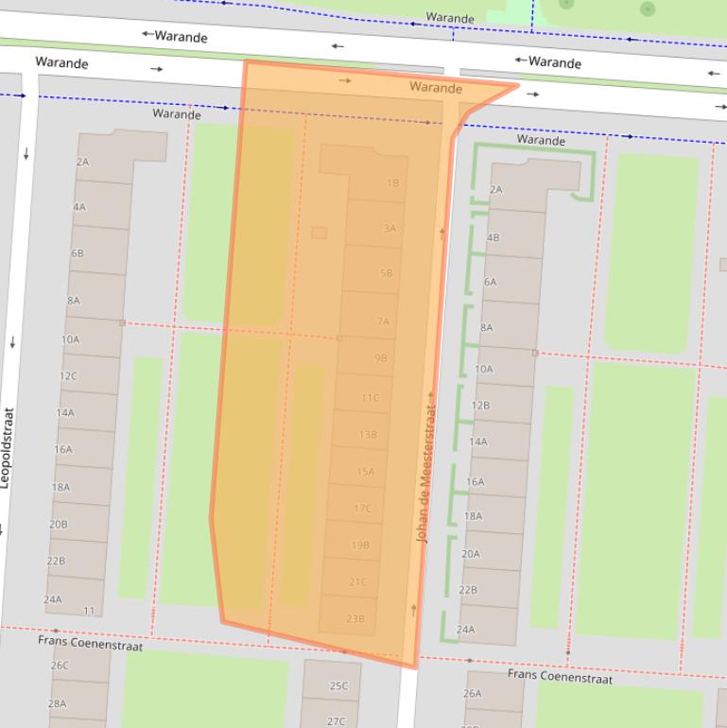
Task: Select house 19B in the orange area
Action: click(x=360, y=546)
